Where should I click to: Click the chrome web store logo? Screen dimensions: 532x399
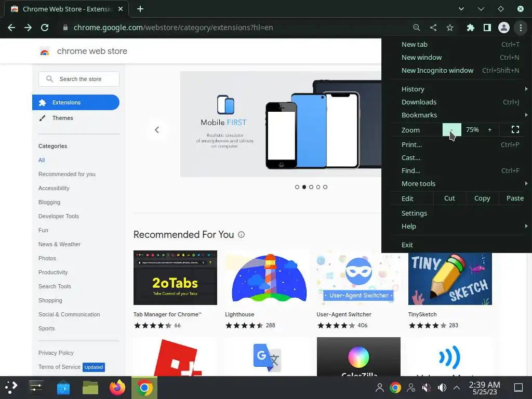coord(45,51)
